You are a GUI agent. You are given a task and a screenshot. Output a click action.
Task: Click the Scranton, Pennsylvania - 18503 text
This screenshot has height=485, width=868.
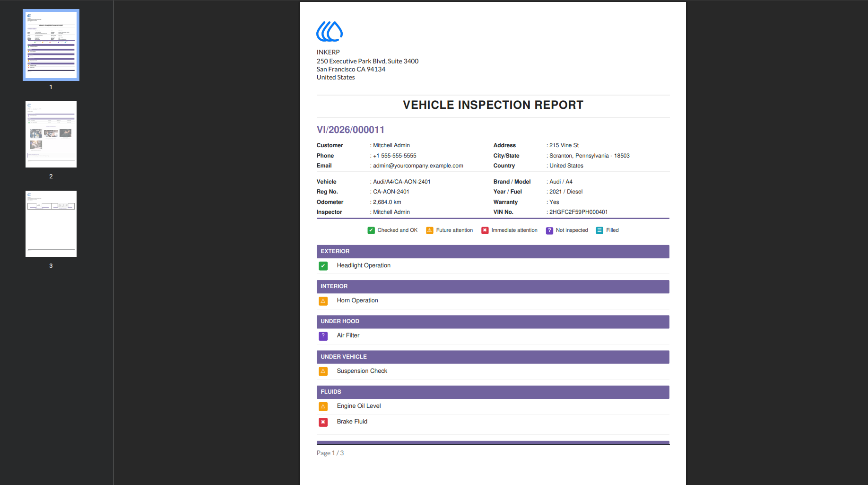pyautogui.click(x=590, y=156)
